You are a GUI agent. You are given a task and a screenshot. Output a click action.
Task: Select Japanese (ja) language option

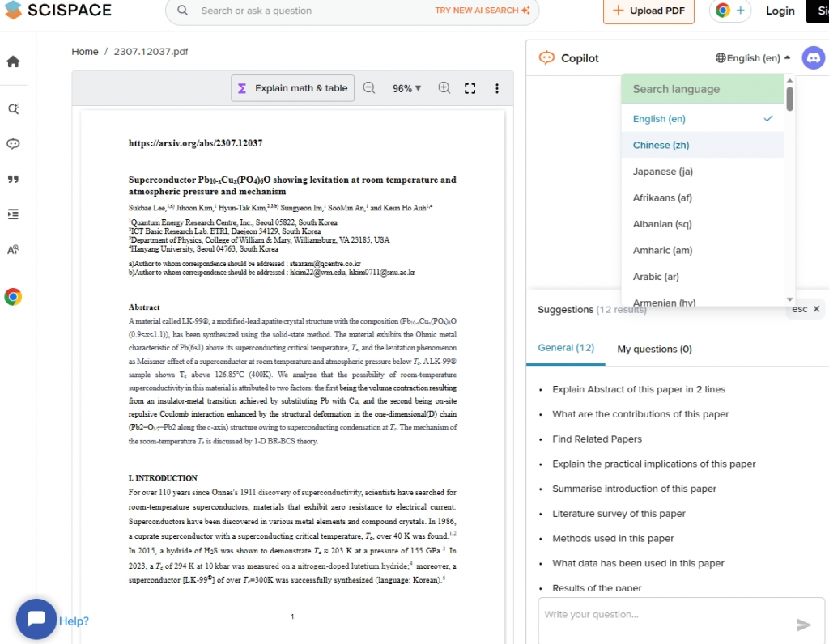[703, 172]
